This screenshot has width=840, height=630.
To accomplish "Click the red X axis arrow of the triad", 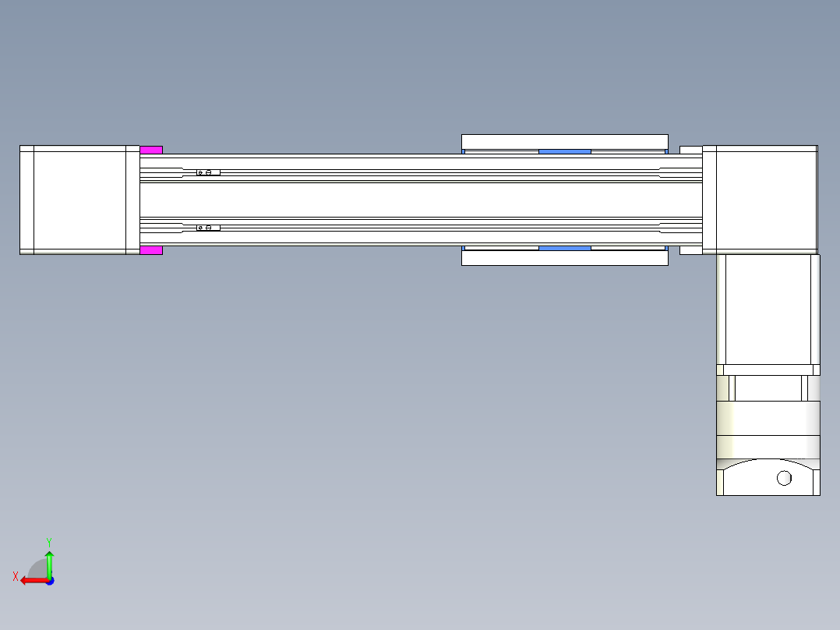I will click(x=34, y=581).
